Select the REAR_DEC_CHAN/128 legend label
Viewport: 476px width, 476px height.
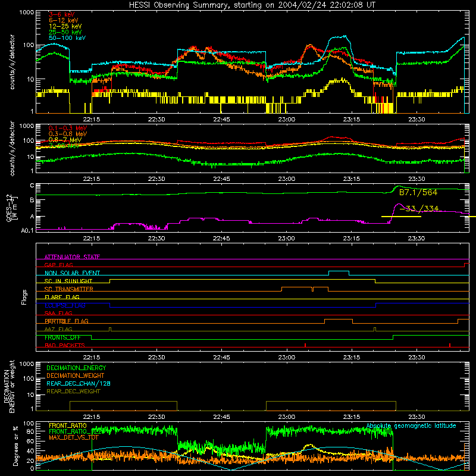click(x=79, y=384)
